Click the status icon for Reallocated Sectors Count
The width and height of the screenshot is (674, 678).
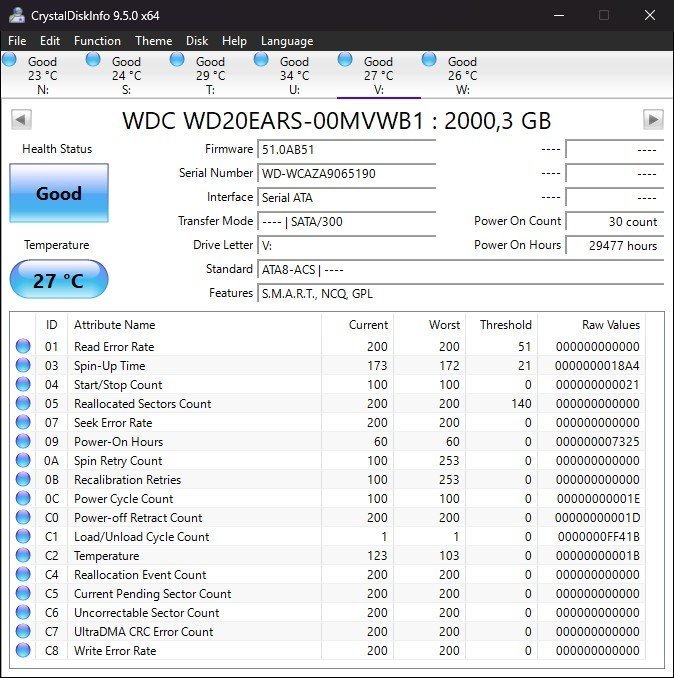click(x=23, y=404)
